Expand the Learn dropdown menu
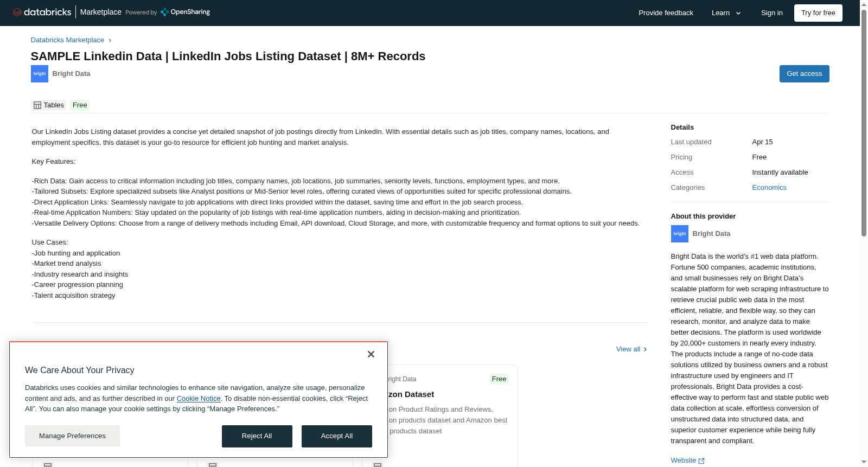 tap(726, 13)
